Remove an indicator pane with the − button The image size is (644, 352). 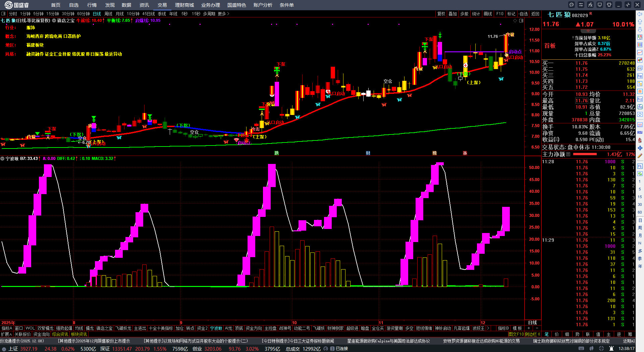[x=537, y=328]
